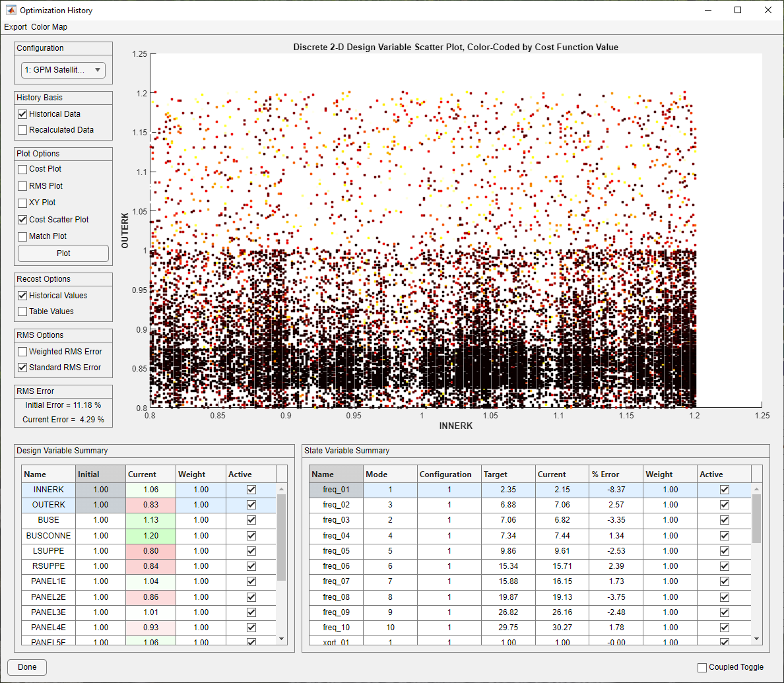
Task: Enable the Recalculated Data checkbox
Action: (22, 130)
